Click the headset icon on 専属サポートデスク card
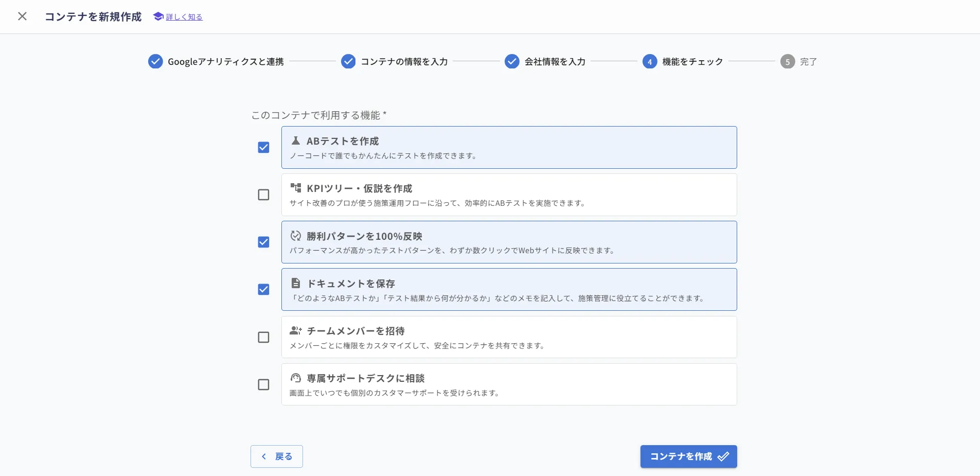980x476 pixels. pos(296,378)
